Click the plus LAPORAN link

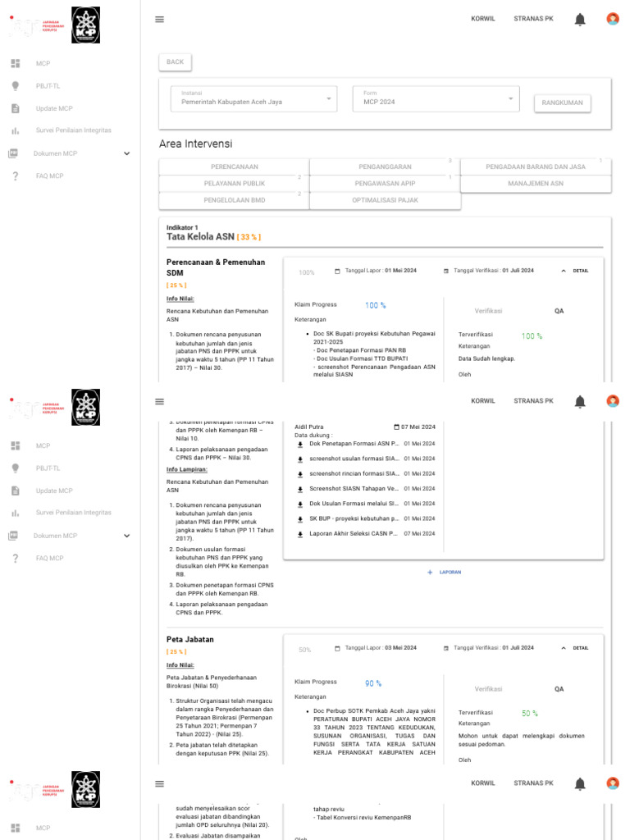tap(444, 573)
